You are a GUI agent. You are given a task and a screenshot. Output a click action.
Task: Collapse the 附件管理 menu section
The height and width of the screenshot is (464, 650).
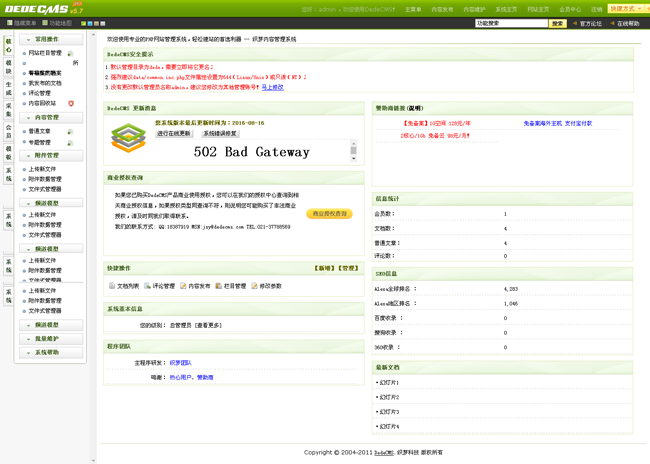tap(51, 155)
